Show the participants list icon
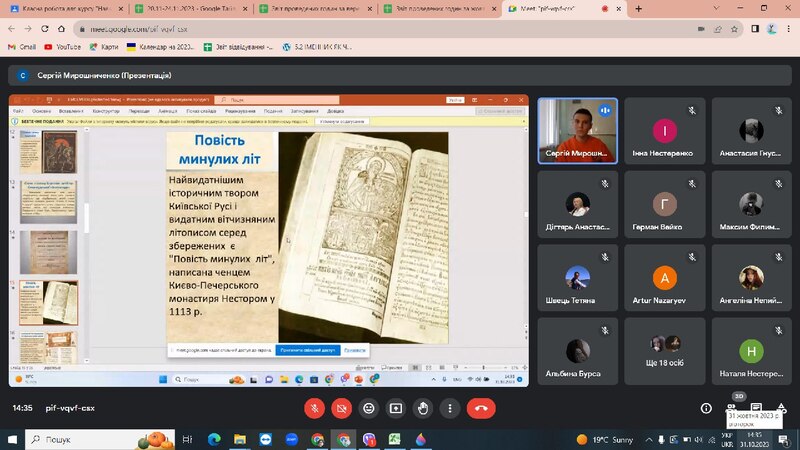This screenshot has height=450, width=800. [x=732, y=407]
